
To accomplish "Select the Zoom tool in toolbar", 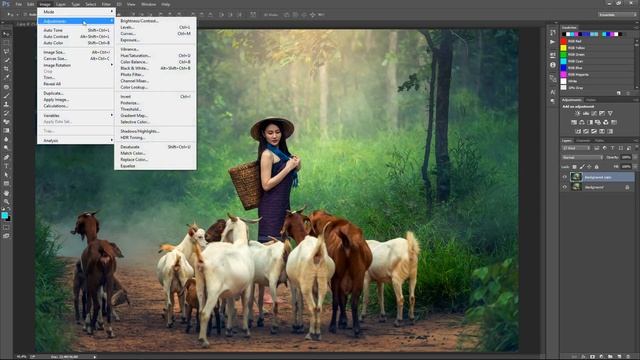I will click(x=6, y=201).
